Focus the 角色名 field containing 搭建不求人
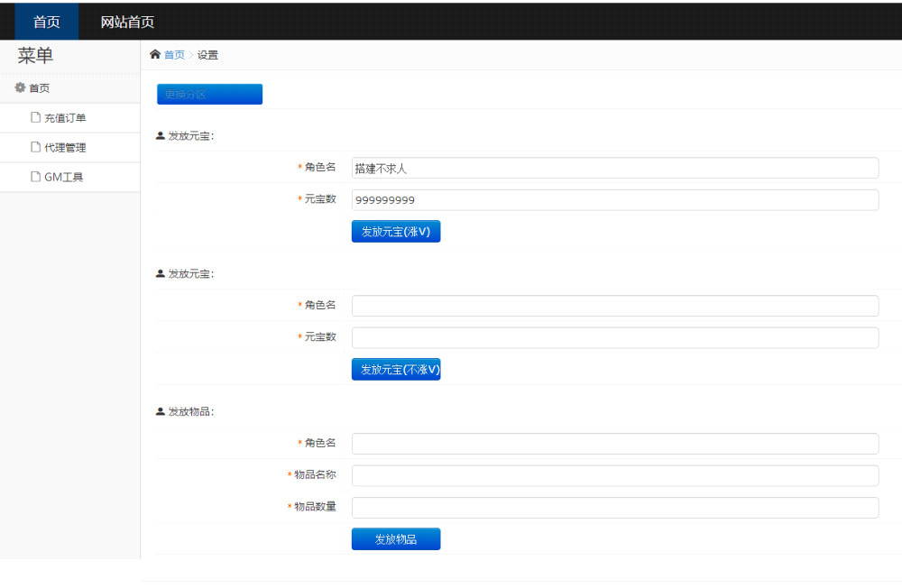This screenshot has width=902, height=588. tap(614, 168)
